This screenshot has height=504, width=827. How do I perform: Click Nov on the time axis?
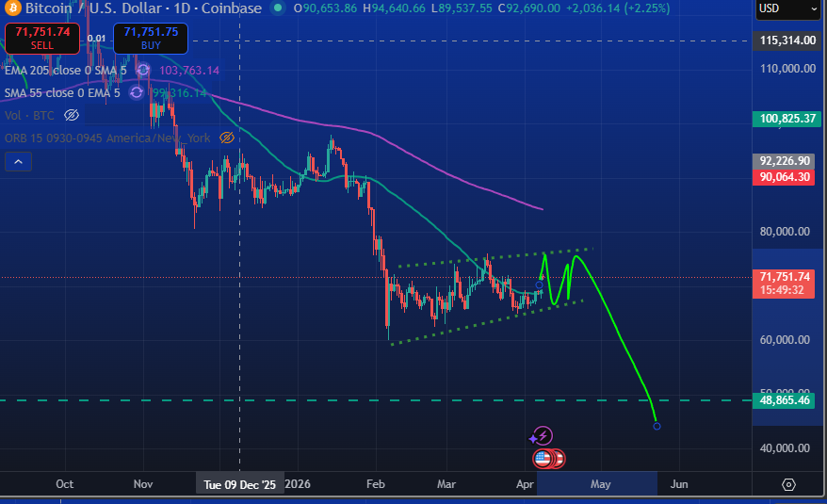coord(143,484)
